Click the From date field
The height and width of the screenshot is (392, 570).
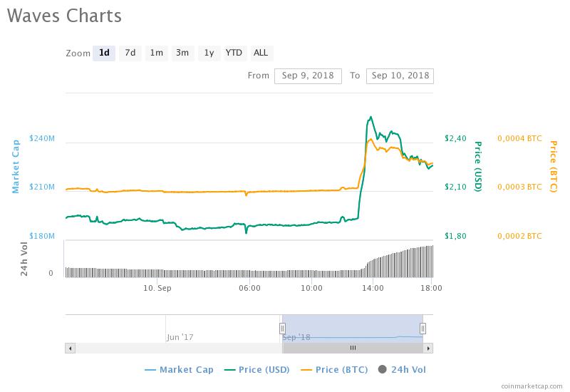(307, 76)
